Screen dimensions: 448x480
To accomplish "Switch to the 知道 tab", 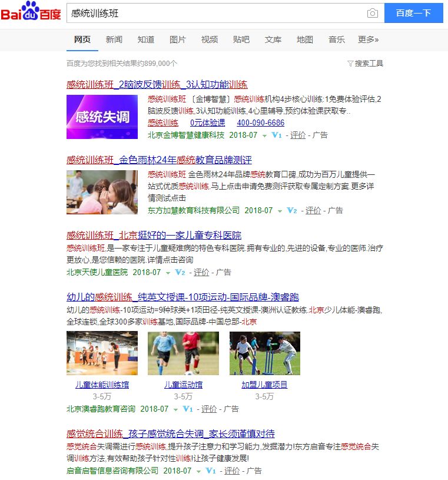I will [146, 39].
